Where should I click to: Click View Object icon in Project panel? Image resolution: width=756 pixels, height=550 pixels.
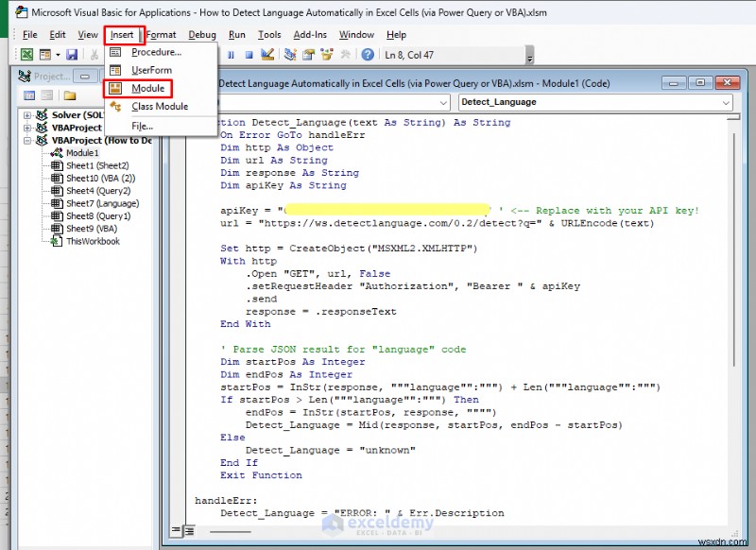[x=46, y=95]
